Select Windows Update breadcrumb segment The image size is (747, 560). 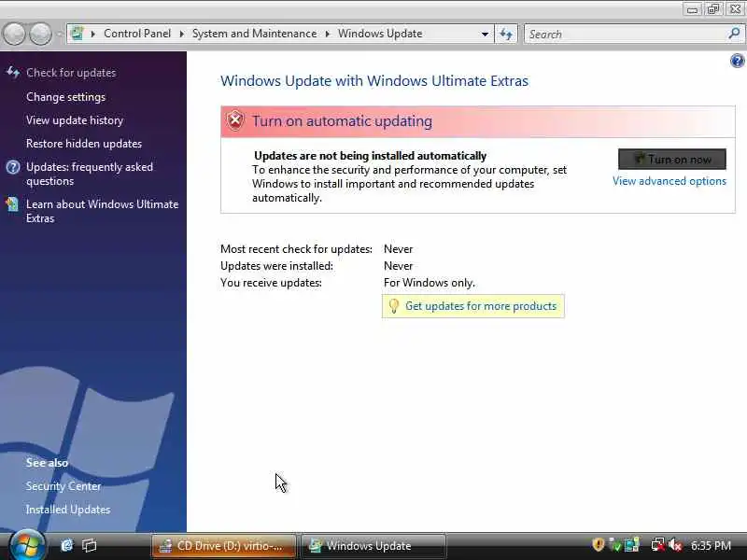[x=380, y=34]
